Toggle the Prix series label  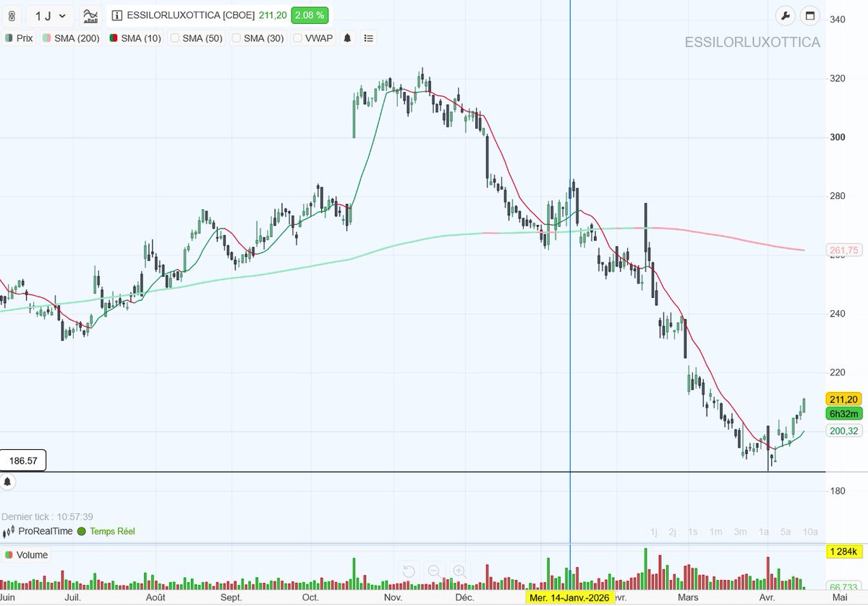click(x=19, y=38)
